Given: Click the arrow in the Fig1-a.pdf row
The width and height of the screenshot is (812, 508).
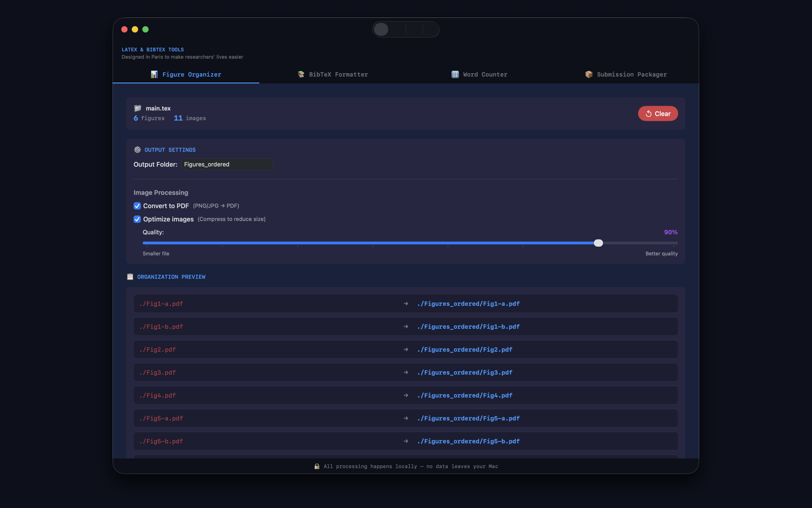Looking at the screenshot, I should coord(406,304).
